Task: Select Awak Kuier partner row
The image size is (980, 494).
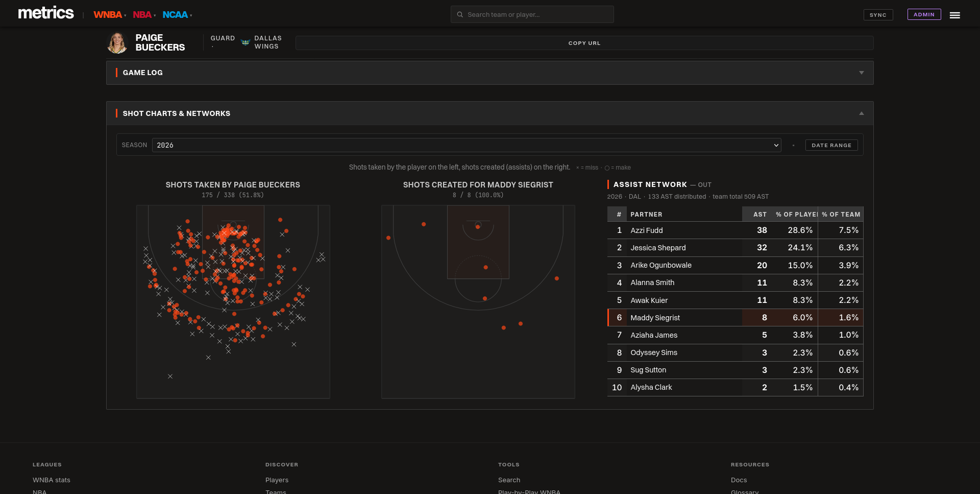Action: click(735, 300)
